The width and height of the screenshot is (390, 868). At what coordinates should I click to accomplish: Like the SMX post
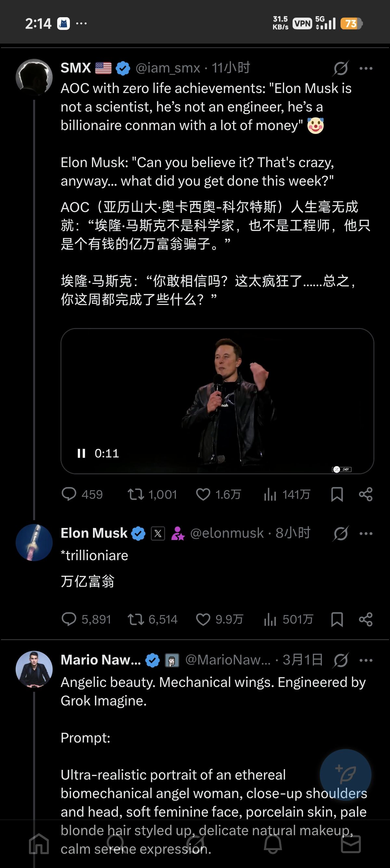[203, 494]
